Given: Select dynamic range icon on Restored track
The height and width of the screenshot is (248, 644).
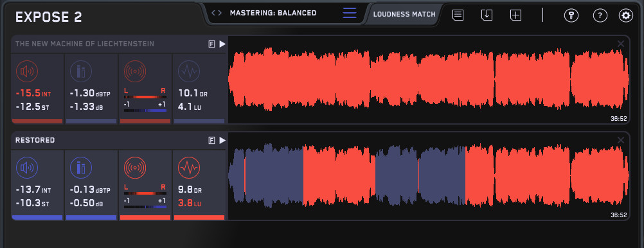Looking at the screenshot, I should (189, 168).
